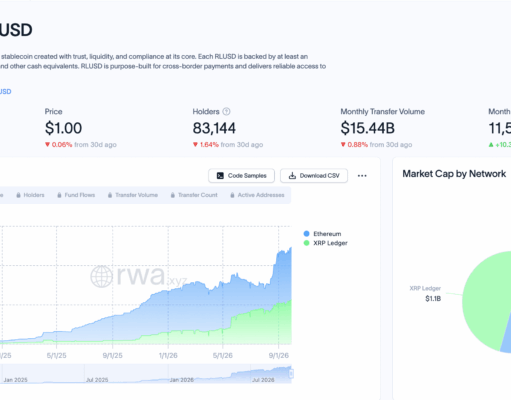Open the Active Addresses tab
The width and height of the screenshot is (511, 400).
coord(257,195)
